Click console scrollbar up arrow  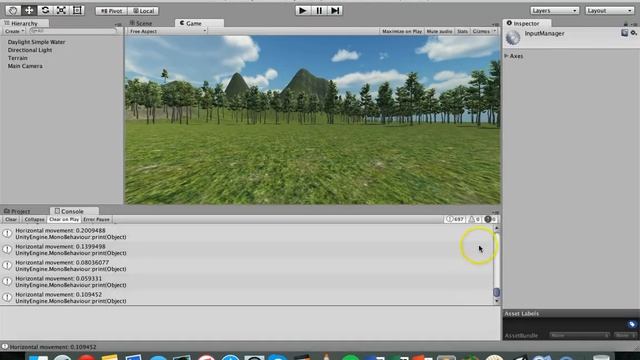click(x=497, y=229)
